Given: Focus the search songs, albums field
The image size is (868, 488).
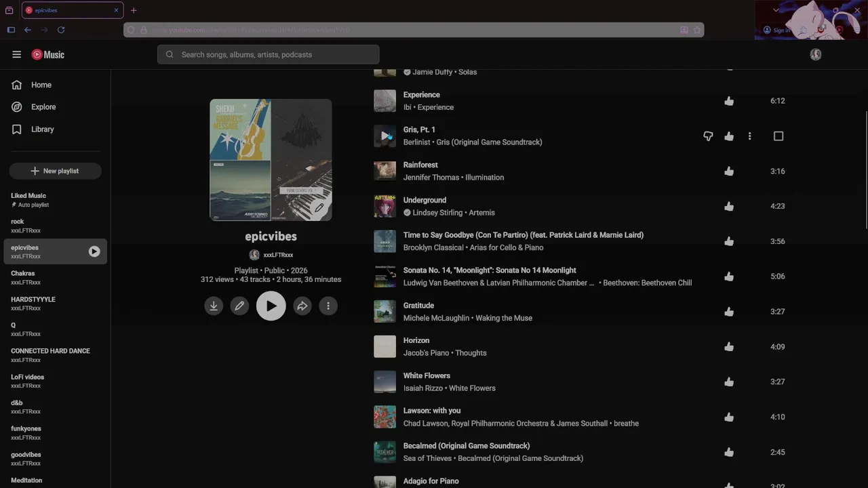Looking at the screenshot, I should click(269, 55).
